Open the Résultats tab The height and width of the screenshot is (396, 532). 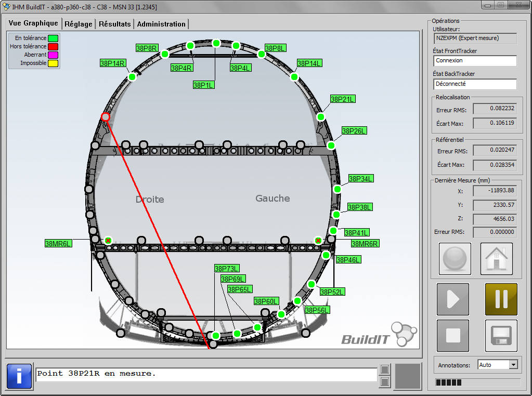[114, 23]
